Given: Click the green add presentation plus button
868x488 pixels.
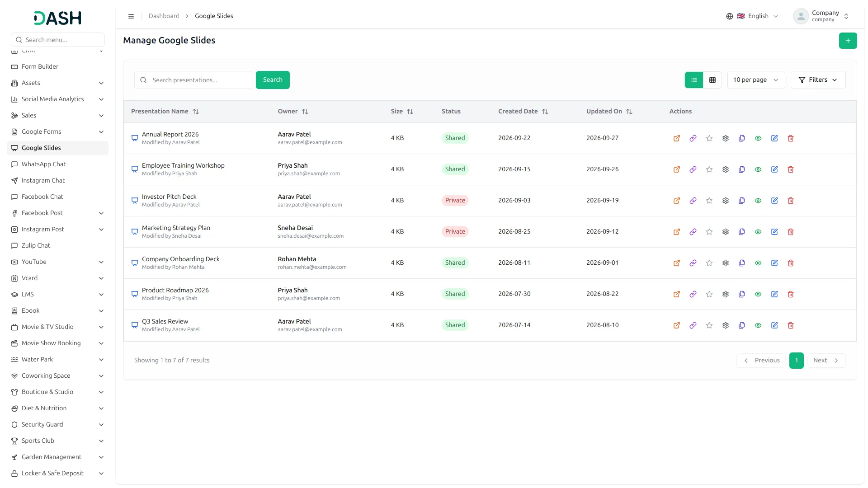Looking at the screenshot, I should (848, 41).
